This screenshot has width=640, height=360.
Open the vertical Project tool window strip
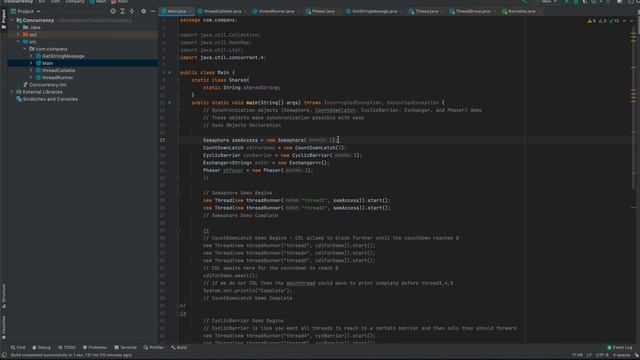[4, 19]
